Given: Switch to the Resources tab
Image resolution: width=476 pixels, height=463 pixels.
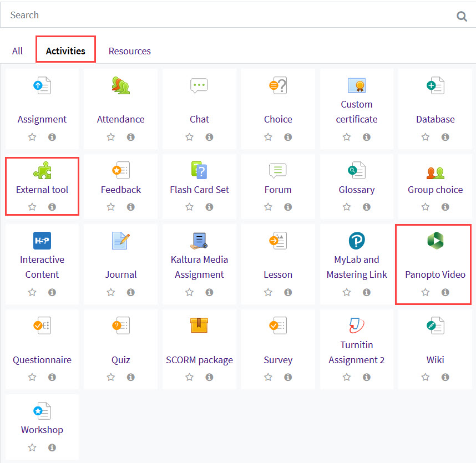Looking at the screenshot, I should [129, 50].
